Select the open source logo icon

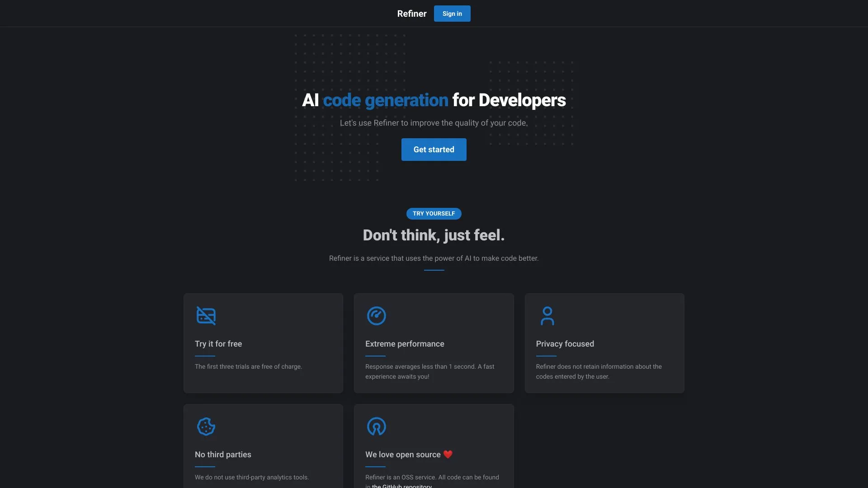click(376, 426)
